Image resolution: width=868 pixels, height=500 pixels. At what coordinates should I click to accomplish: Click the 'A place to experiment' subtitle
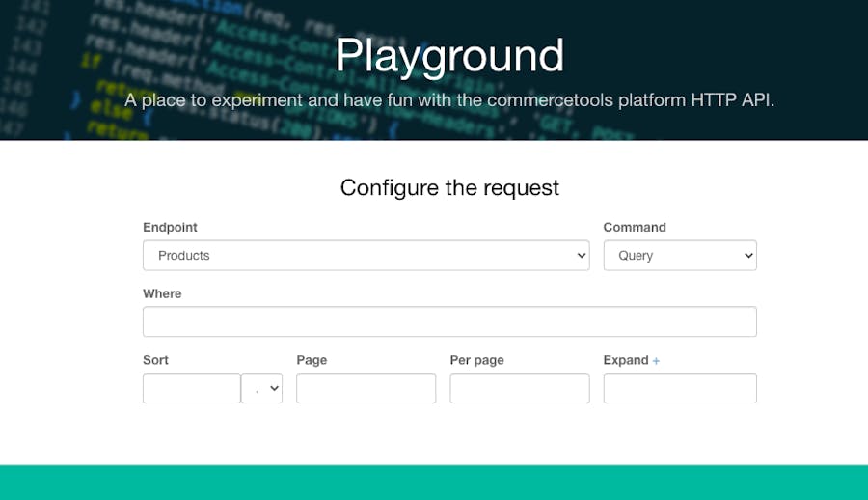[449, 100]
